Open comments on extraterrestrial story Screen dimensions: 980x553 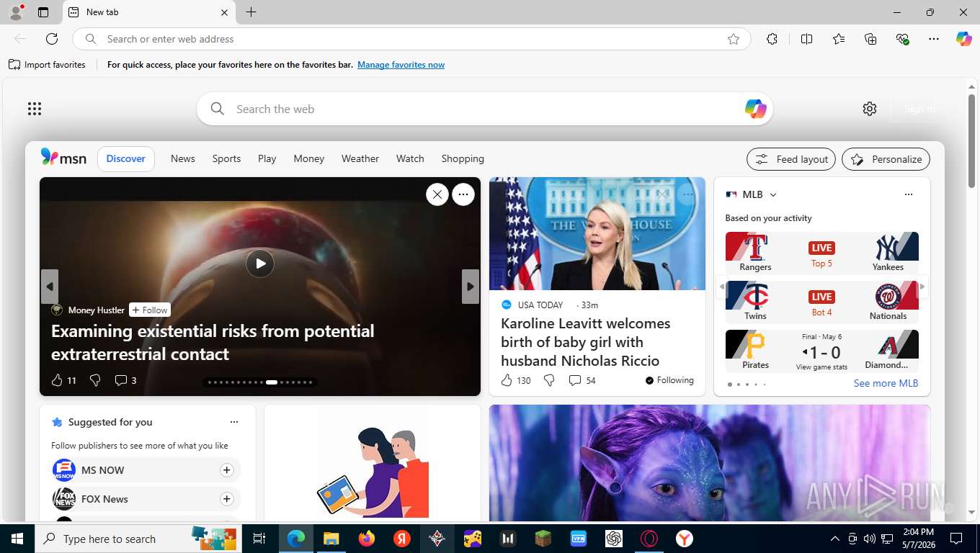click(x=125, y=380)
